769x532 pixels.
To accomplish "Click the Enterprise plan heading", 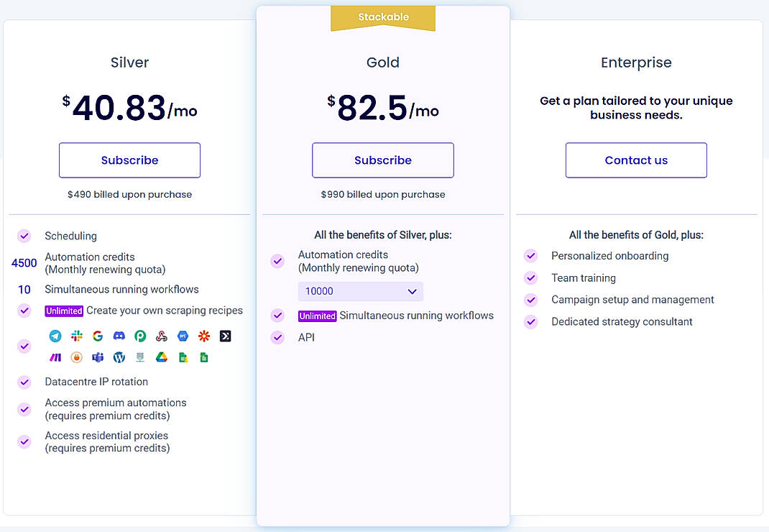I will (636, 63).
